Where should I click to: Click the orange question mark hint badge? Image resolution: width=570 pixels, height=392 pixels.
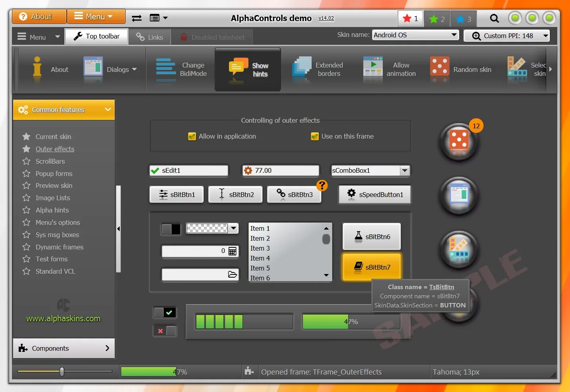(322, 185)
